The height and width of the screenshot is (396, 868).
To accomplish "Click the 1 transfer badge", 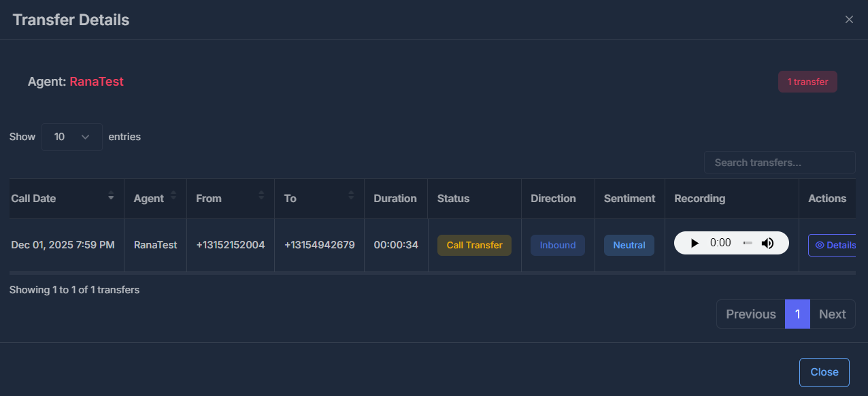I will pyautogui.click(x=807, y=82).
